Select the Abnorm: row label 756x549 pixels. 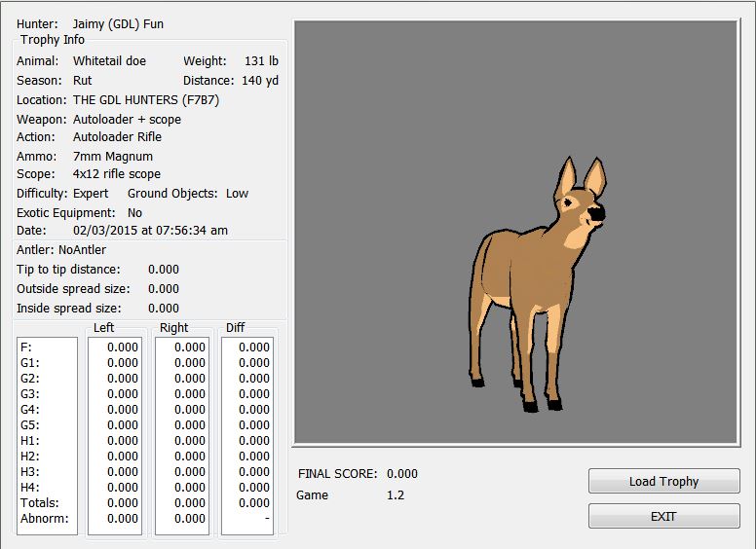coord(42,518)
